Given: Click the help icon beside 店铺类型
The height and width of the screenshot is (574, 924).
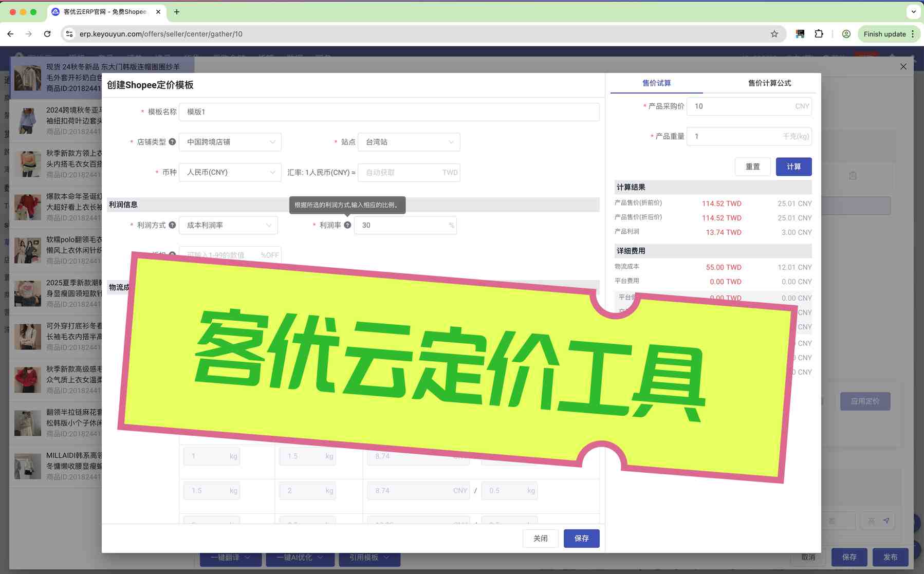Looking at the screenshot, I should click(x=172, y=142).
